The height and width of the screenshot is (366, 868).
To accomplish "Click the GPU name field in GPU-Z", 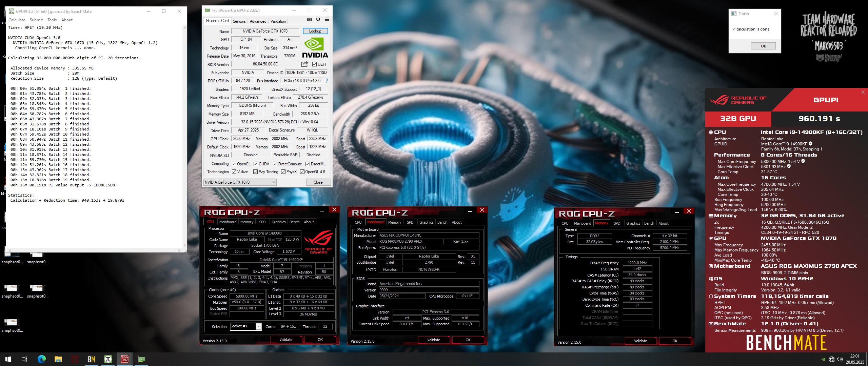I will (x=265, y=31).
